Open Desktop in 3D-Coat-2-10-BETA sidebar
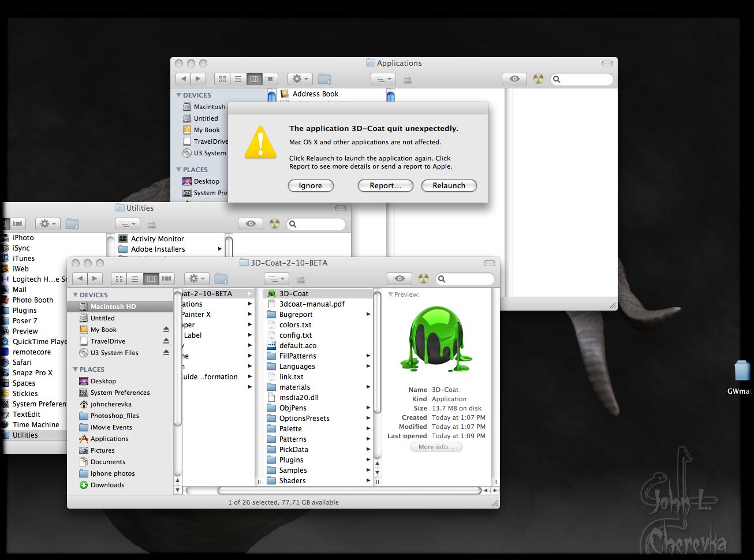754x560 pixels. [120, 381]
